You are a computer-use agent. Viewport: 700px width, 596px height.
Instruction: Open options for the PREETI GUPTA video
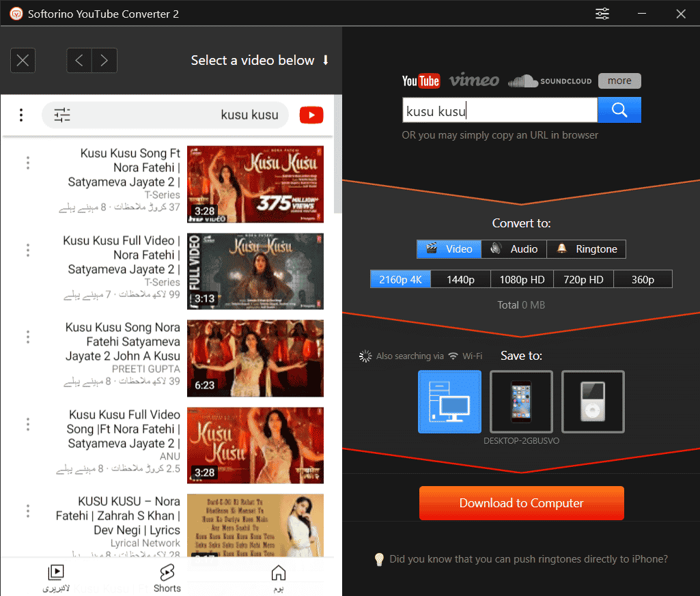(28, 337)
